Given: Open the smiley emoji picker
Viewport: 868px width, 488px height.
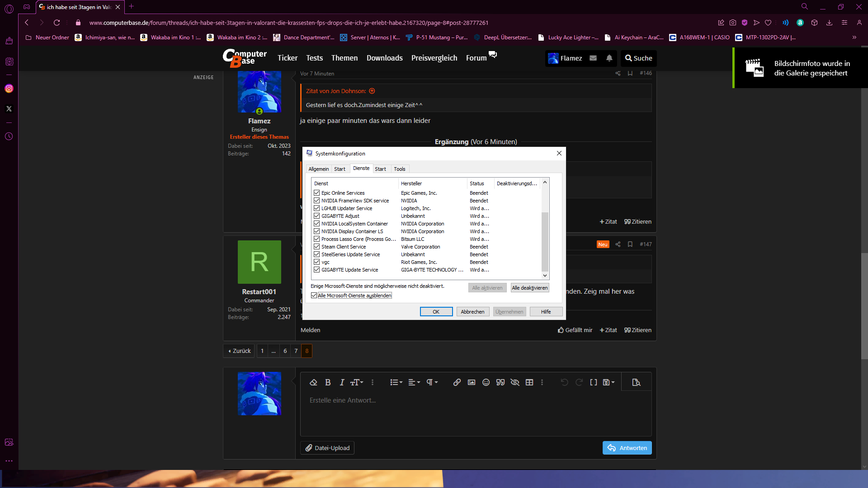Looking at the screenshot, I should (x=486, y=383).
